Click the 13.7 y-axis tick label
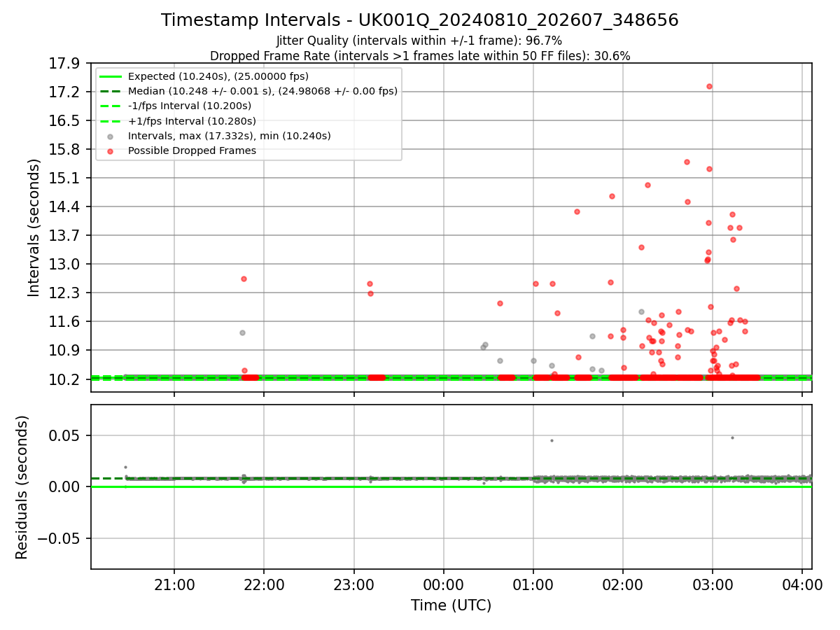 click(x=66, y=236)
